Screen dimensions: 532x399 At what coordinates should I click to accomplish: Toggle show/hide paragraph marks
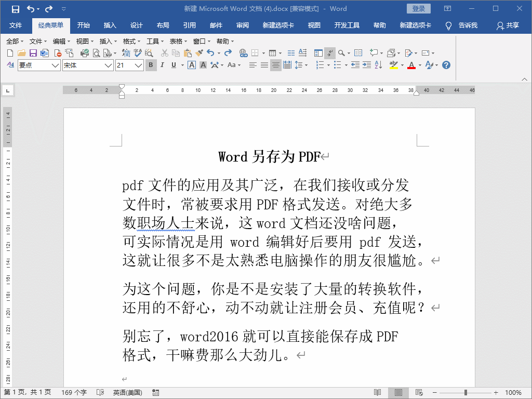(x=330, y=53)
